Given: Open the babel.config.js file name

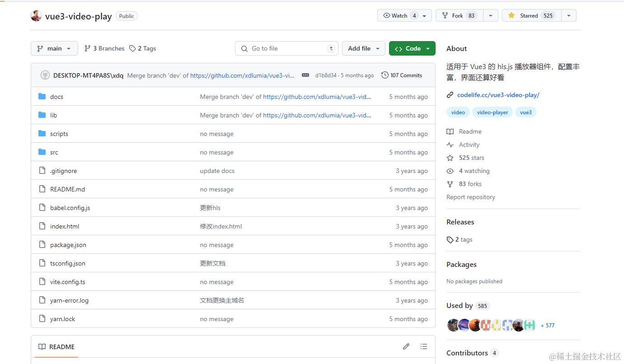Looking at the screenshot, I should [x=70, y=208].
